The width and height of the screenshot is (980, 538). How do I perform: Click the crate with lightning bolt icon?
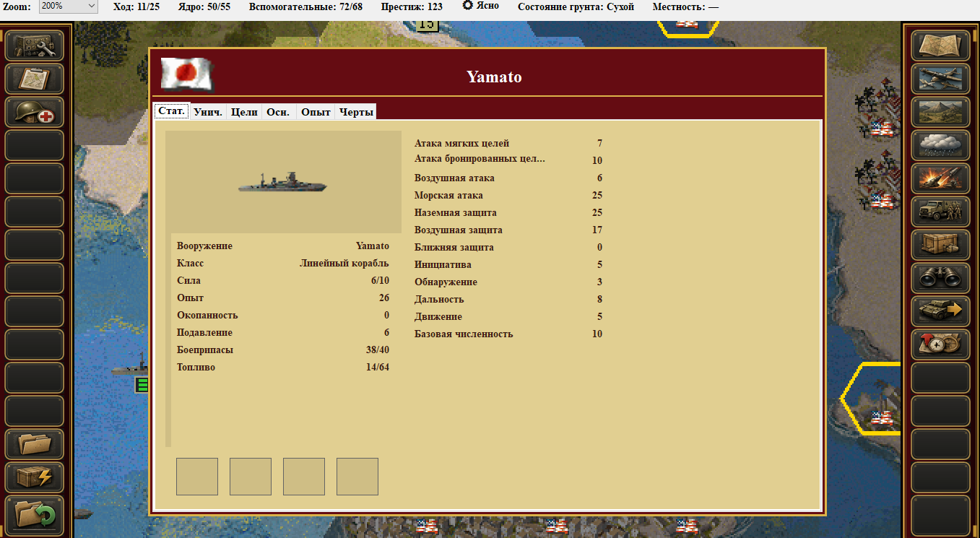click(x=35, y=477)
